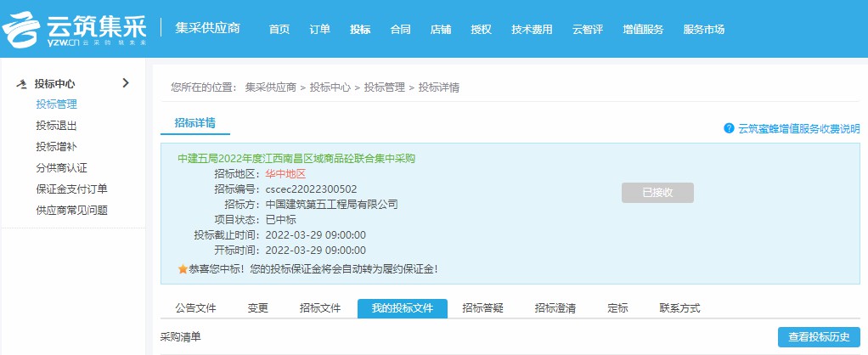Open 供应商常见问题 sidebar link
Screen dimensions: 868x355
pos(71,210)
